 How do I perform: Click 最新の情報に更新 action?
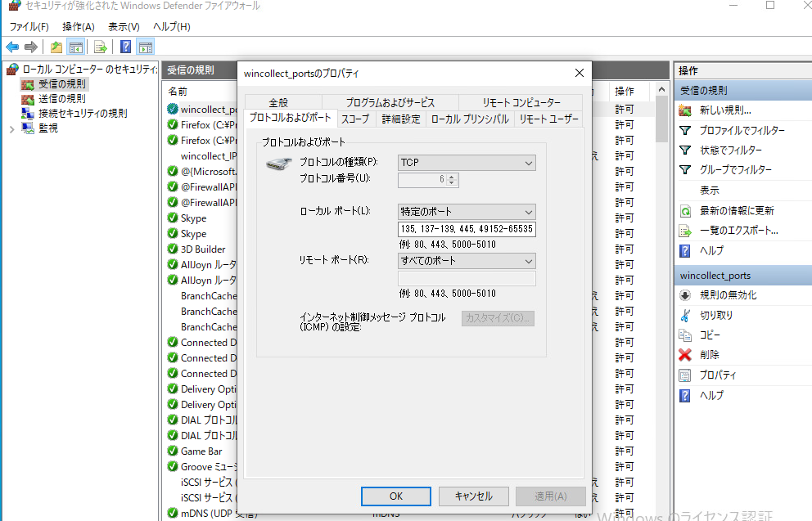pos(737,210)
